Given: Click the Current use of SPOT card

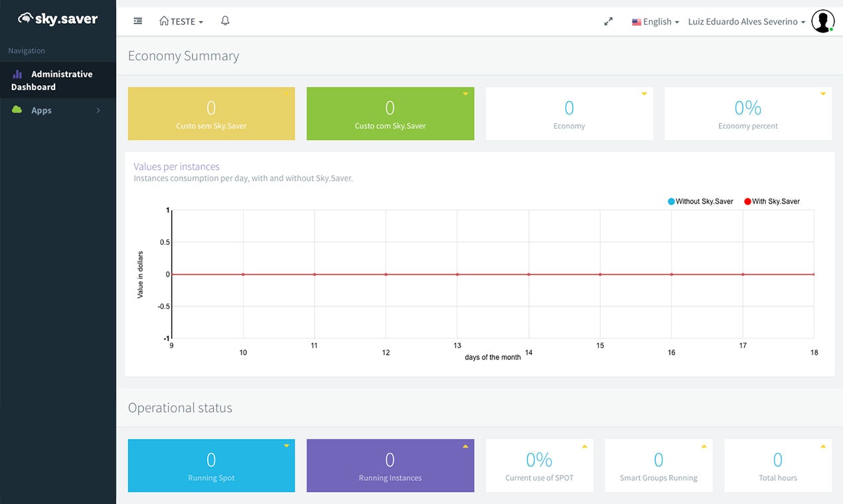Looking at the screenshot, I should point(539,466).
